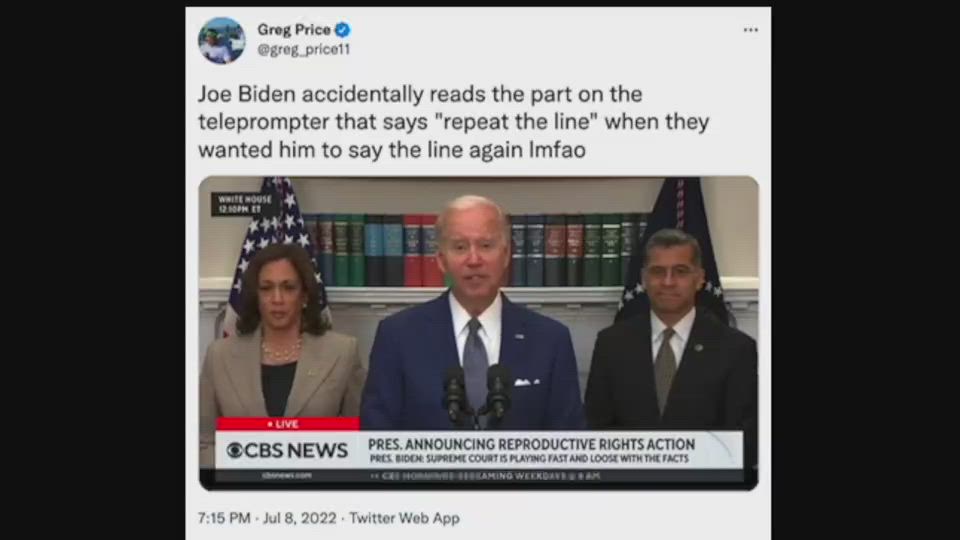960x540 pixels.
Task: Click the blue verified badge
Action: (x=343, y=29)
